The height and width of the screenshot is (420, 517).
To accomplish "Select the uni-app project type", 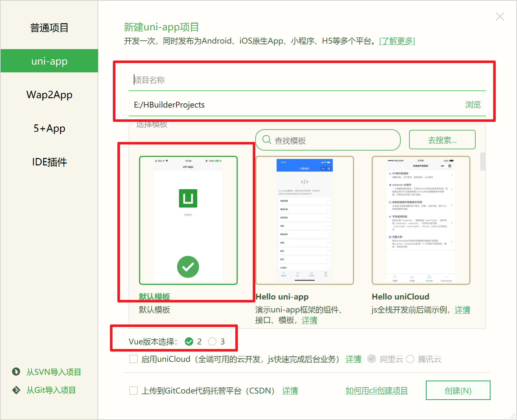I will 49,61.
